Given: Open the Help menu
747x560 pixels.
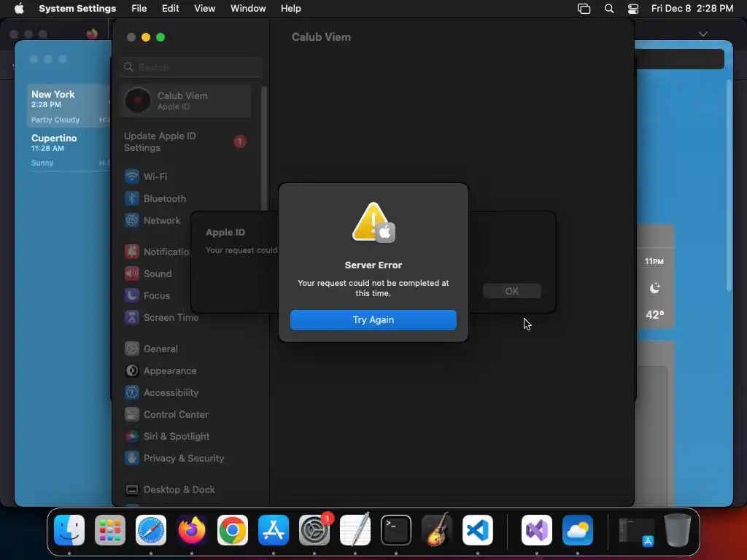Looking at the screenshot, I should (x=290, y=9).
